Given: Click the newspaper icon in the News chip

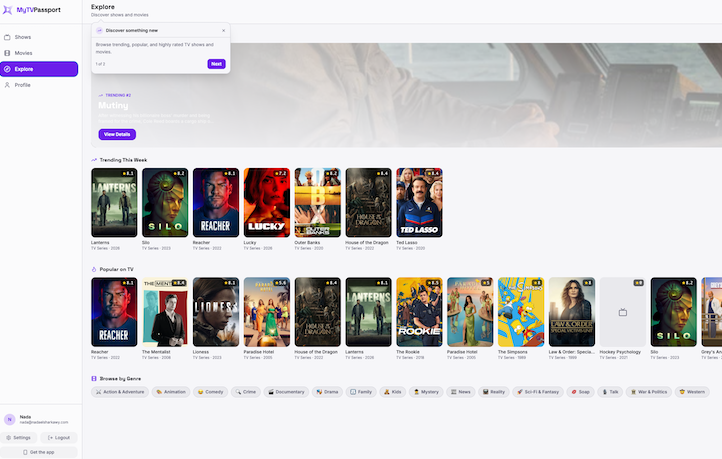Looking at the screenshot, I should coord(454,392).
